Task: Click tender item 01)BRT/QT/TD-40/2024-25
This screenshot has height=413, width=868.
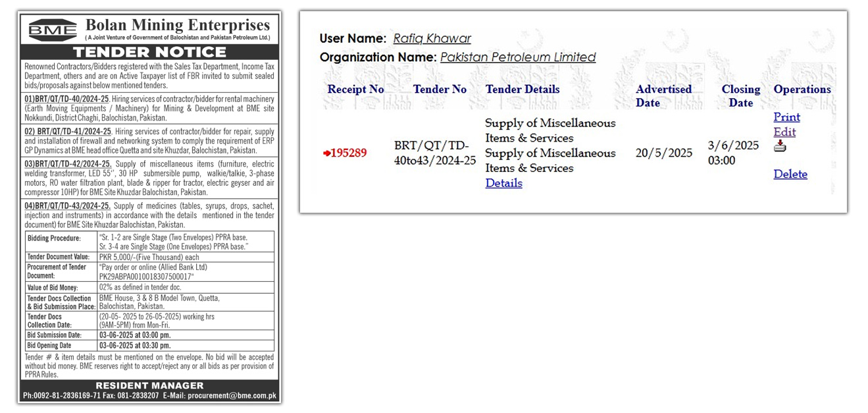Action: (x=66, y=99)
